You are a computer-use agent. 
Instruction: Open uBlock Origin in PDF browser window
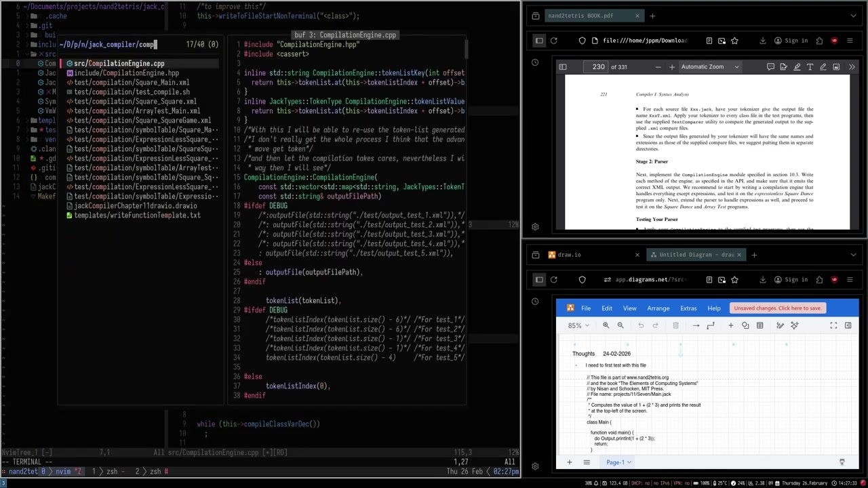point(834,41)
